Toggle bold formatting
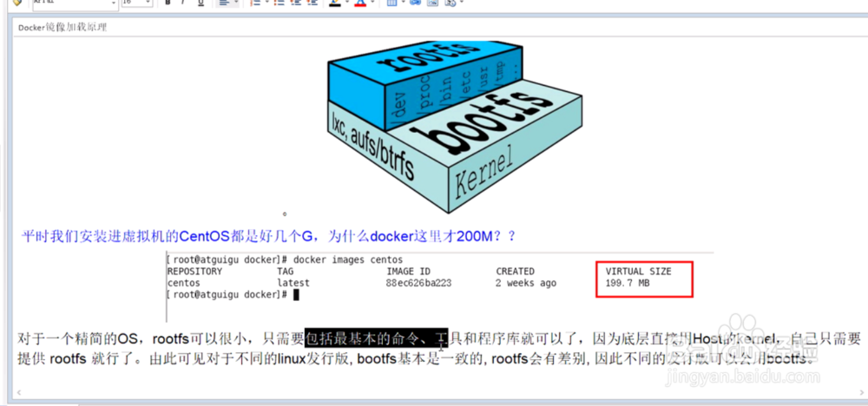868x406 pixels. (x=168, y=3)
